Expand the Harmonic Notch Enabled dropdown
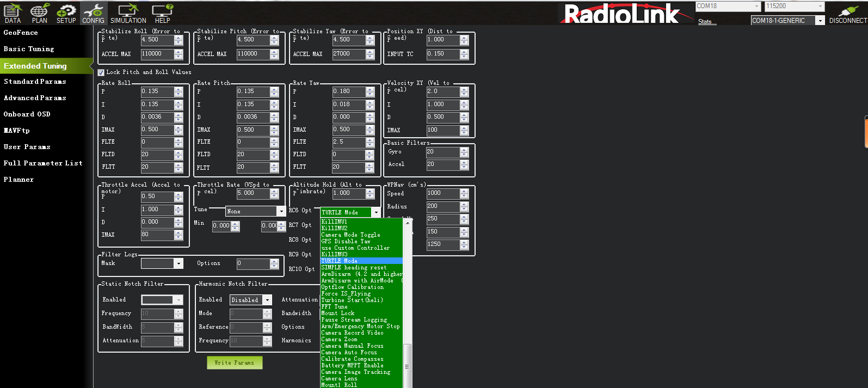The image size is (868, 388). tap(250, 300)
